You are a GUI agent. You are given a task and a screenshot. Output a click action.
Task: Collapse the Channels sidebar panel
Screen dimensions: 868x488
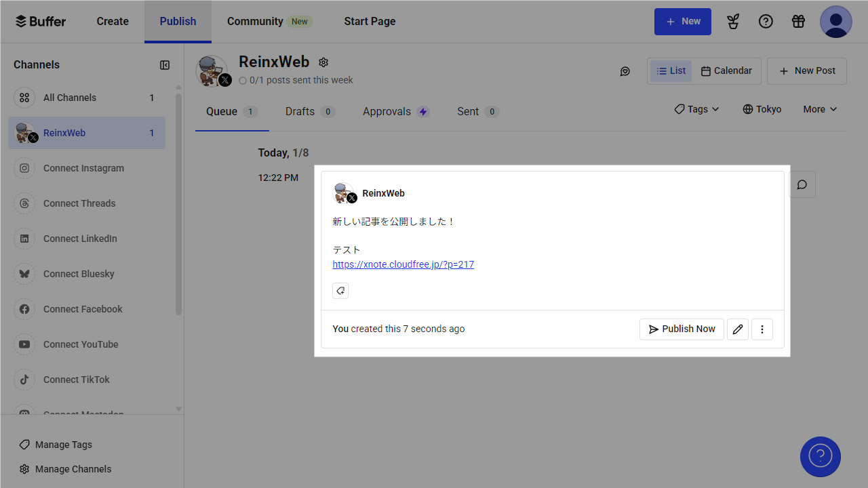(164, 65)
